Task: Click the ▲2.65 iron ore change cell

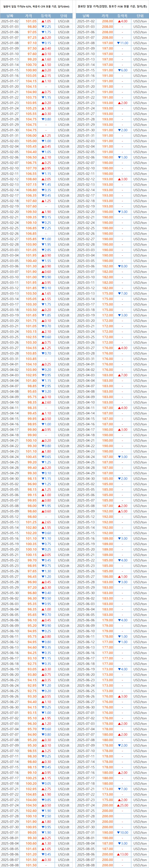Action: 46,522
